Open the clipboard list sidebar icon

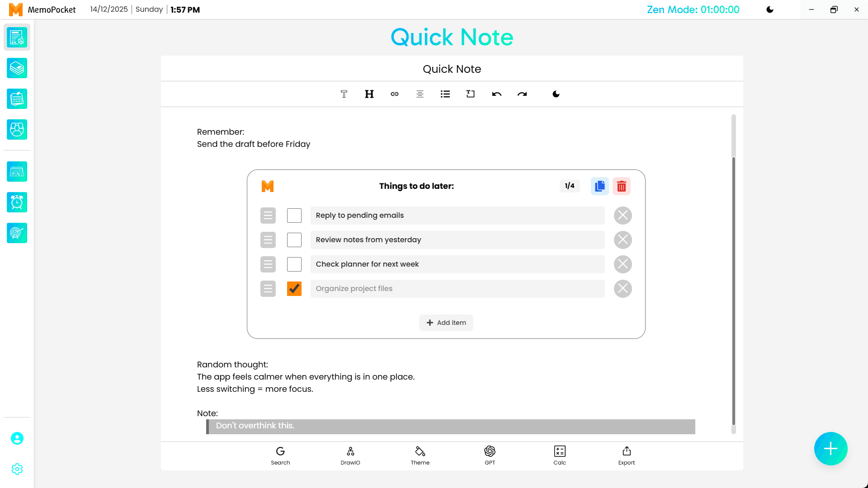coord(17,99)
